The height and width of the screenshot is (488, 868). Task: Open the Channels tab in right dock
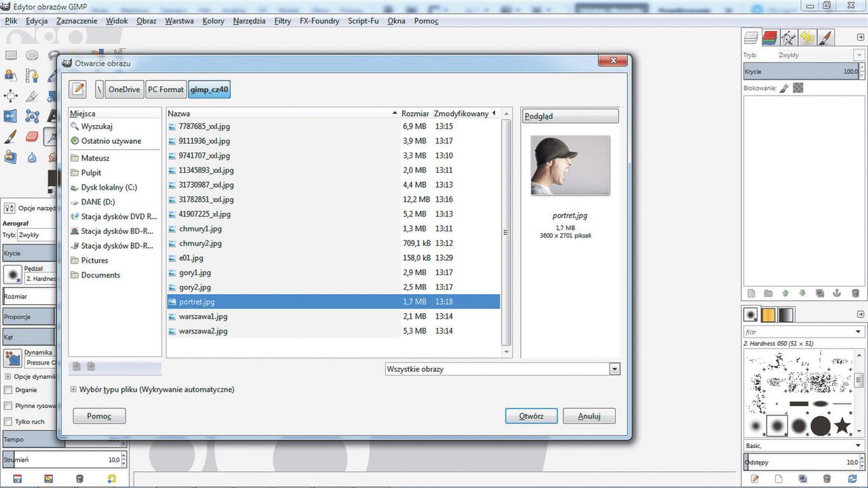[770, 37]
